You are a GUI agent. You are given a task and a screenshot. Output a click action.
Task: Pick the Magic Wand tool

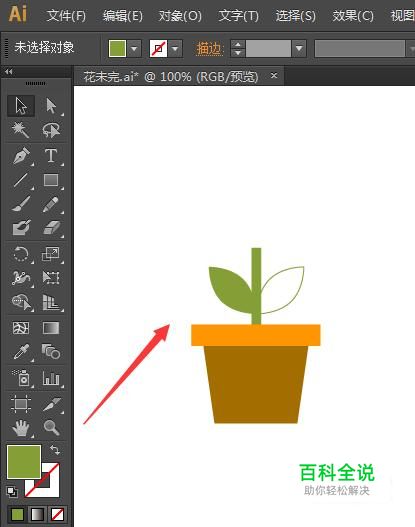tap(21, 130)
